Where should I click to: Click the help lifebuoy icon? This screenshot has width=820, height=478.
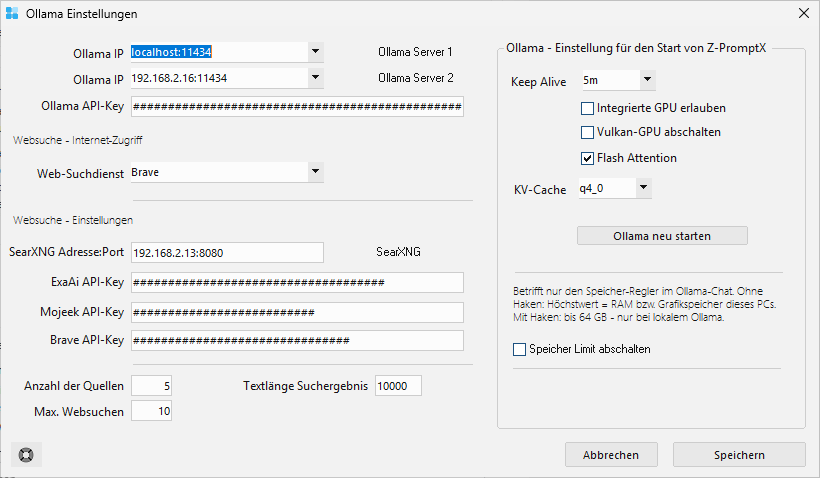[x=26, y=454]
